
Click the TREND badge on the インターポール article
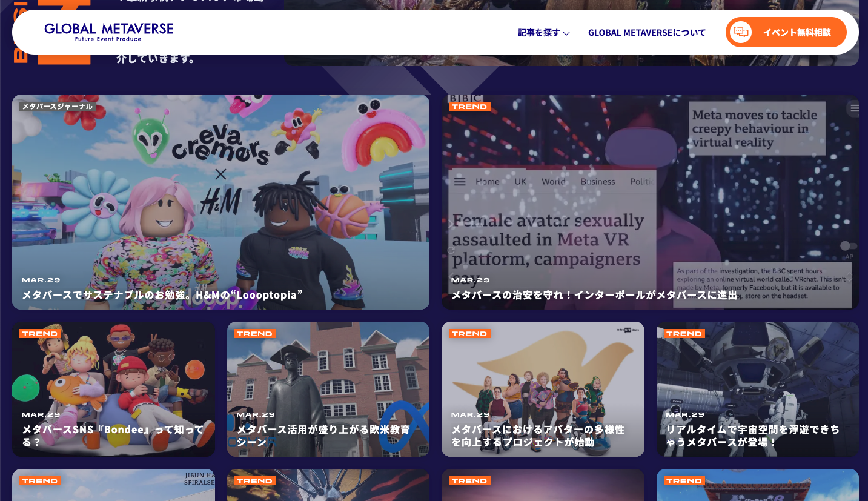pyautogui.click(x=469, y=106)
